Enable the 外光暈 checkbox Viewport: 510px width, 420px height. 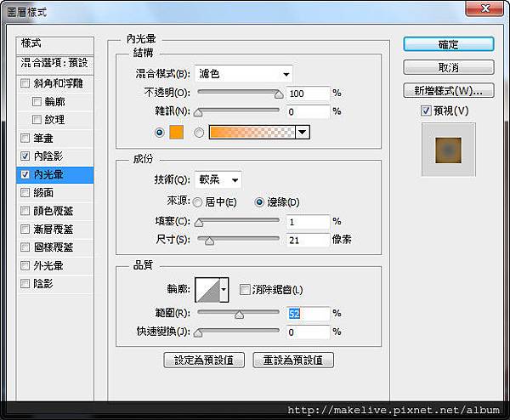pyautogui.click(x=25, y=266)
